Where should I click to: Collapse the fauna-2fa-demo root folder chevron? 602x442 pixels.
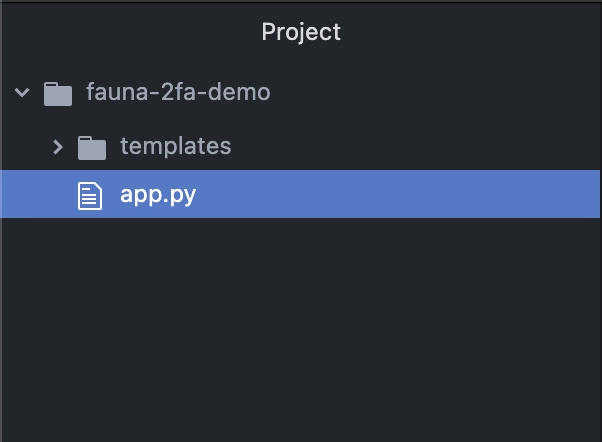[x=22, y=92]
